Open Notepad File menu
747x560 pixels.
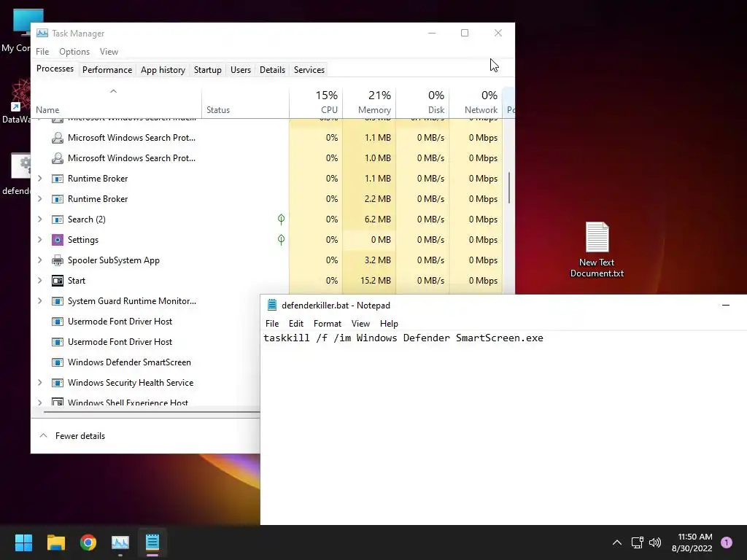coord(272,323)
